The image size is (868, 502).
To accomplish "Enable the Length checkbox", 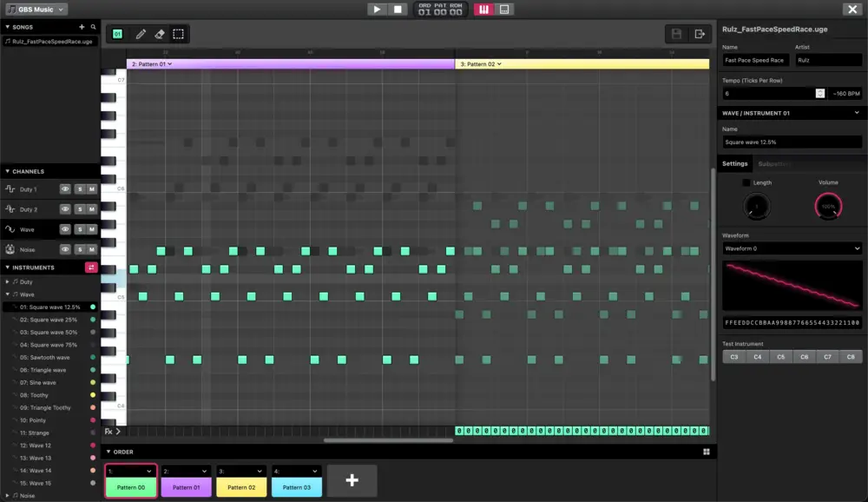I will (x=746, y=182).
